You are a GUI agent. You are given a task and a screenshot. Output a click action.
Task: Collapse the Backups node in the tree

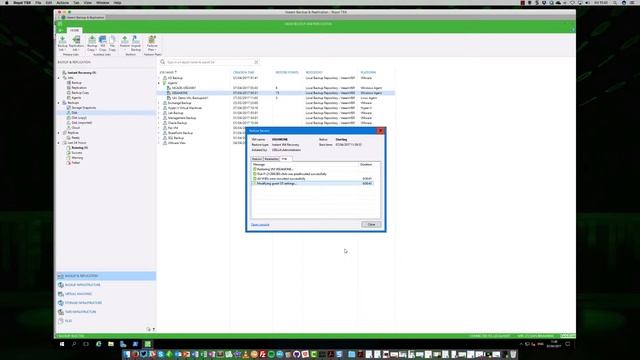[59, 103]
